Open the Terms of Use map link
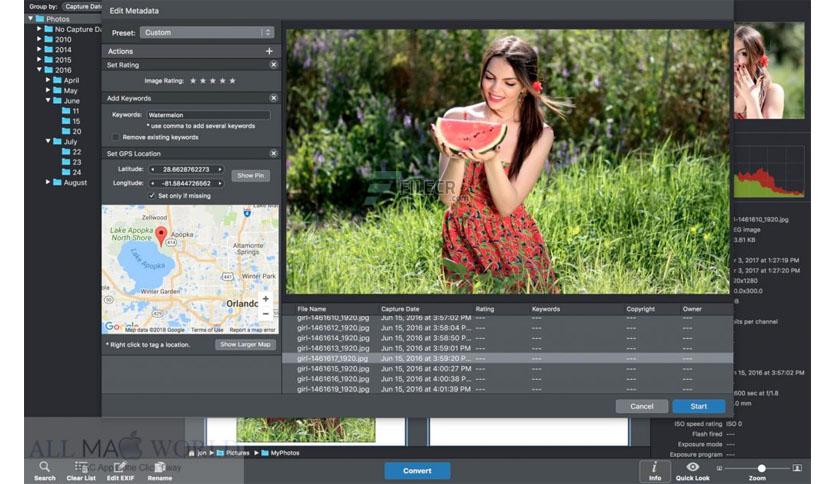The height and width of the screenshot is (484, 836). pyautogui.click(x=207, y=330)
